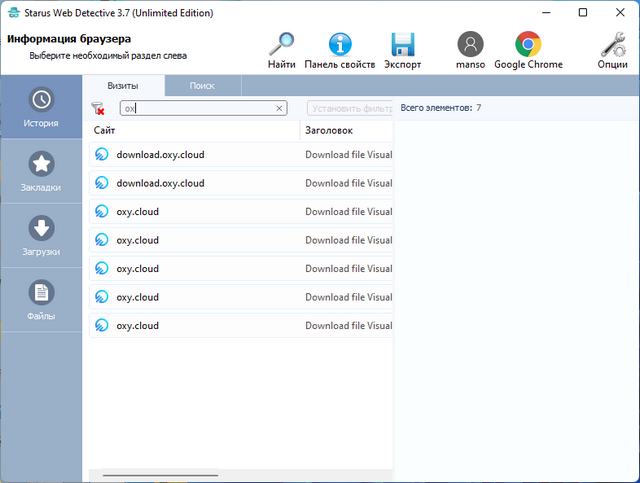Open the Закладки sidebar section
The width and height of the screenshot is (640, 483).
pyautogui.click(x=41, y=172)
